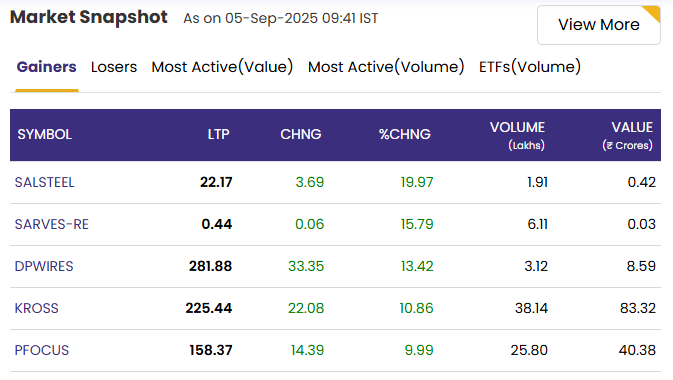This screenshot has width=673, height=380.
Task: Open the SARVES-RE symbol link
Action: pos(52,224)
